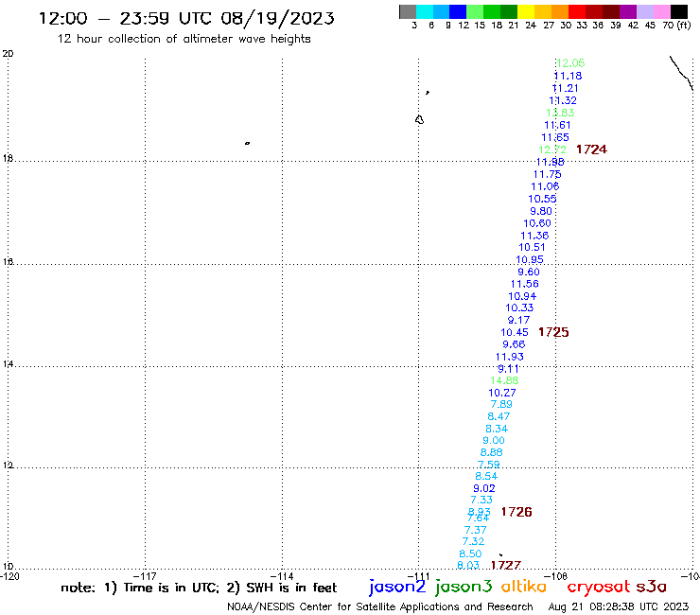Image resolution: width=700 pixels, height=615 pixels.
Task: Click the pass number 1724 label
Action: point(591,149)
